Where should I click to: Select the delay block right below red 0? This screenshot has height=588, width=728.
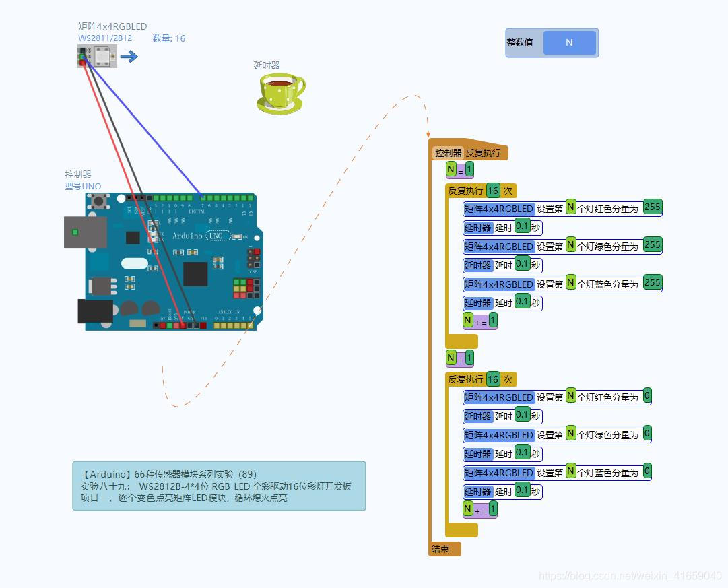tap(502, 416)
